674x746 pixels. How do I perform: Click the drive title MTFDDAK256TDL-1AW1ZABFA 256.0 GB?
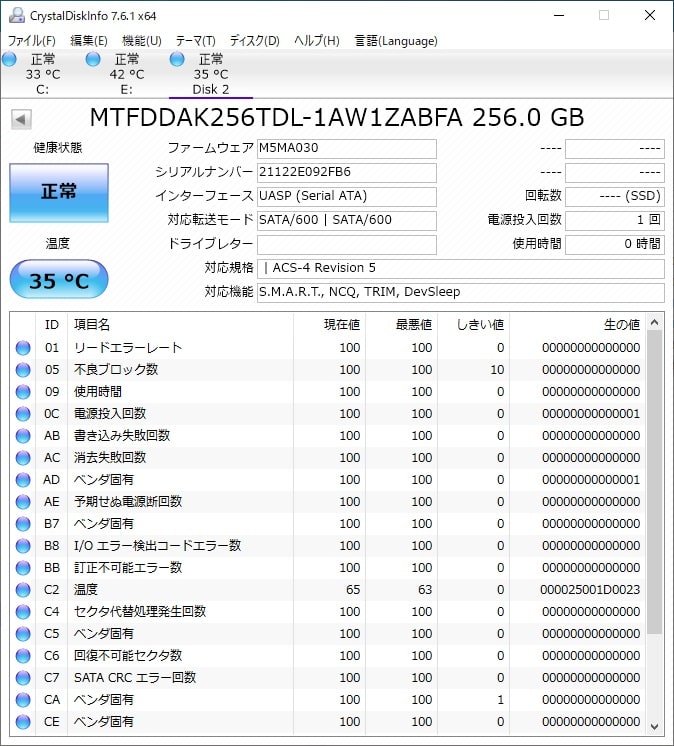tap(337, 118)
